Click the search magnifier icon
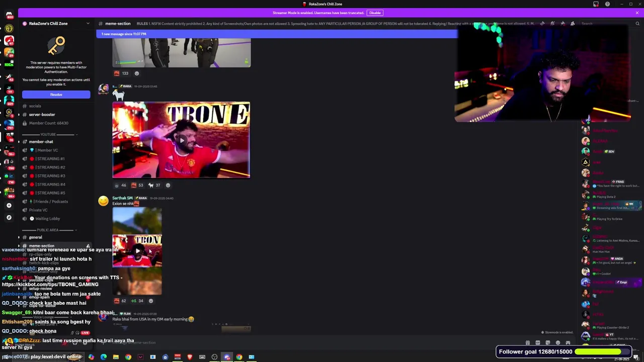 click(x=637, y=24)
